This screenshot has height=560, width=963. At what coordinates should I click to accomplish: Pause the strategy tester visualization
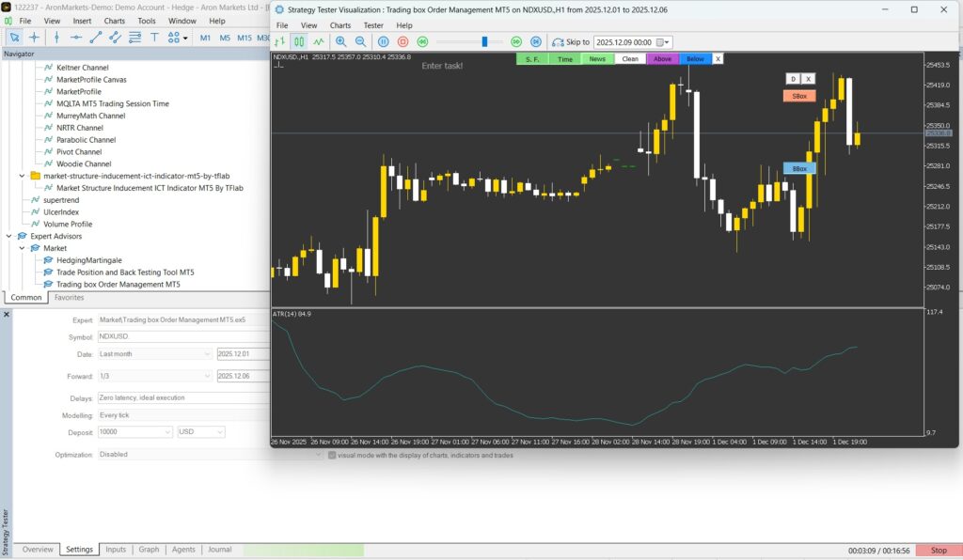(384, 41)
